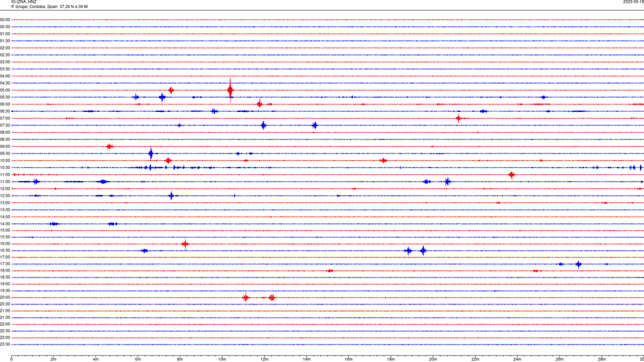The height and width of the screenshot is (362, 644).
Task: Click the 18m tick label on time axis
Action: point(390,359)
